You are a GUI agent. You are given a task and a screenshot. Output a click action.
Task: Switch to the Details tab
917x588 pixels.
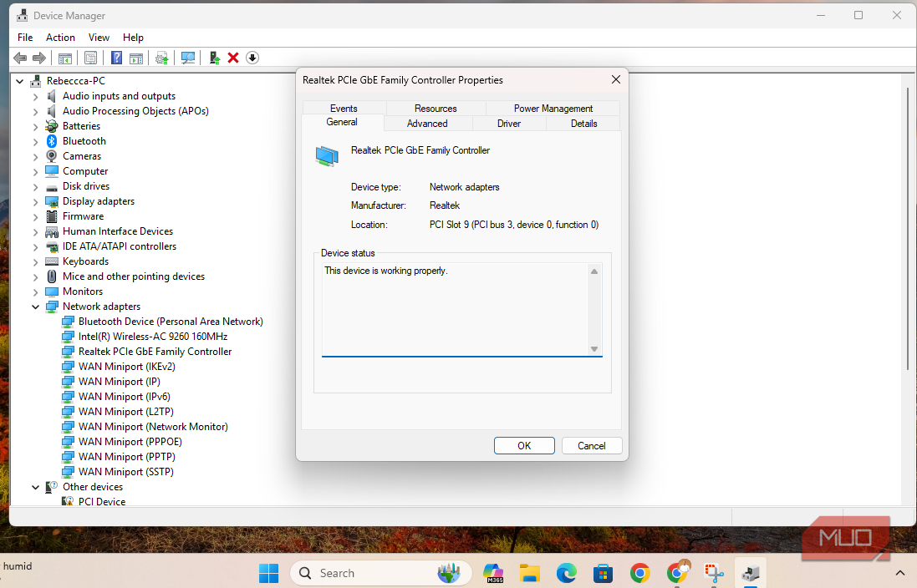[583, 124]
